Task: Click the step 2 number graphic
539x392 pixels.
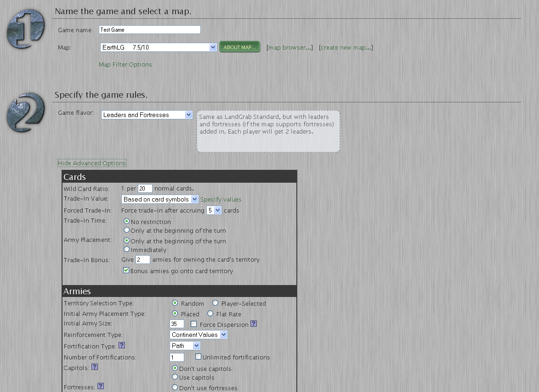Action: [26, 112]
